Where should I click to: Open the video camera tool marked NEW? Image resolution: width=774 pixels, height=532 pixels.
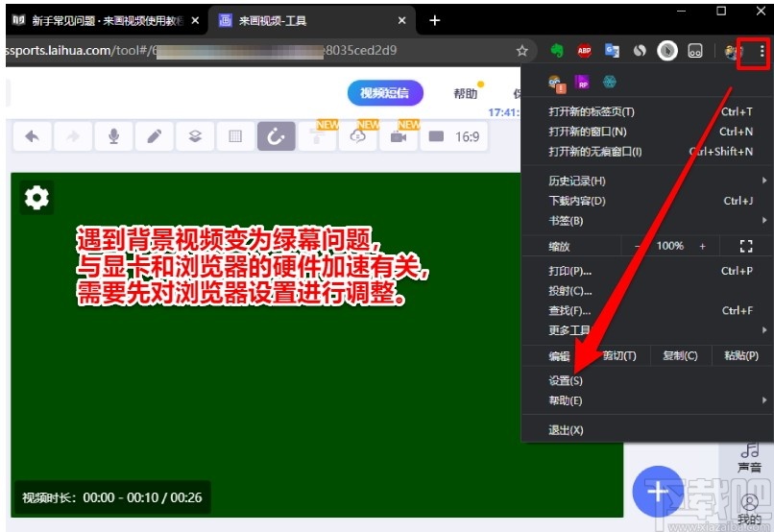pos(399,136)
